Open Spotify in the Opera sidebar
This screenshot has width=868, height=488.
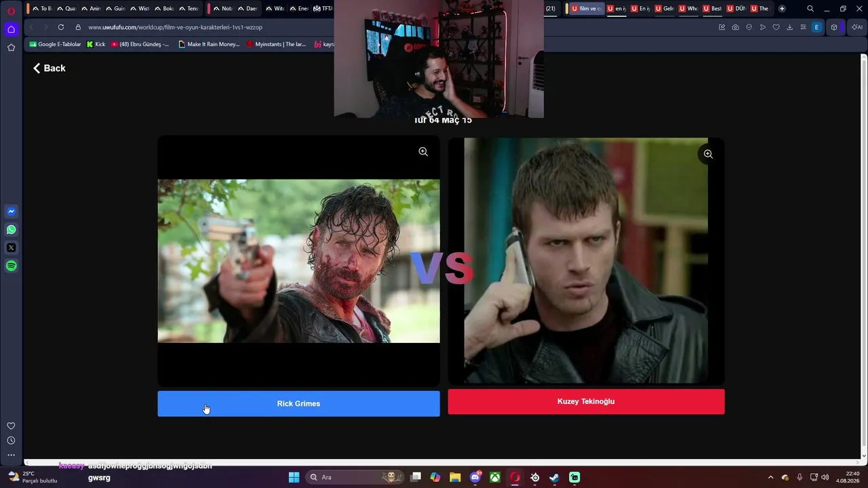(11, 266)
